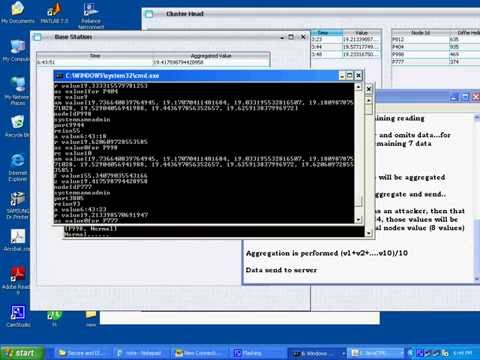Launch MATLAB 7.0 from the desktop
480x360 pixels.
coord(54,12)
